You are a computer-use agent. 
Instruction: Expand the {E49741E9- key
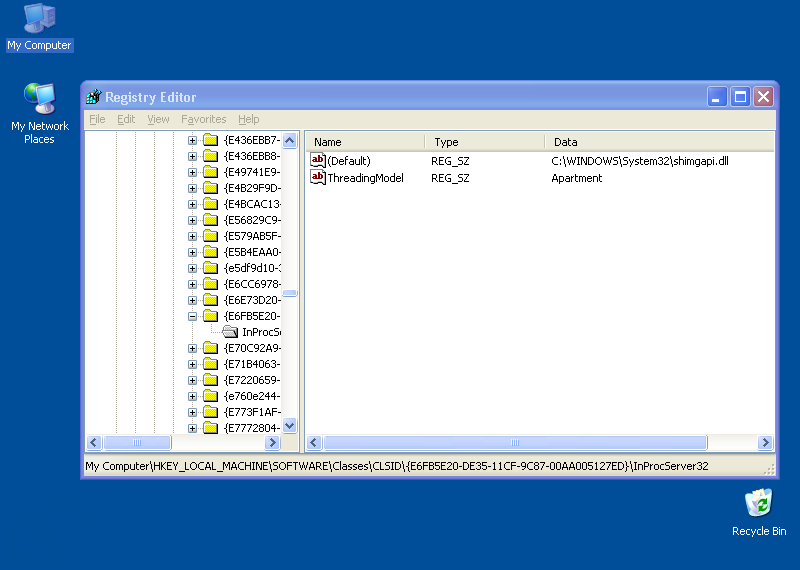click(x=192, y=172)
